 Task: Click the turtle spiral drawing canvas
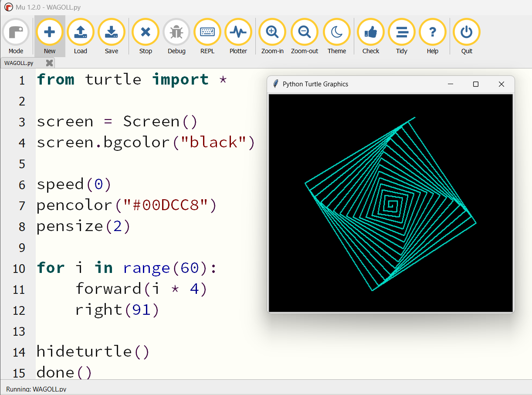point(391,203)
